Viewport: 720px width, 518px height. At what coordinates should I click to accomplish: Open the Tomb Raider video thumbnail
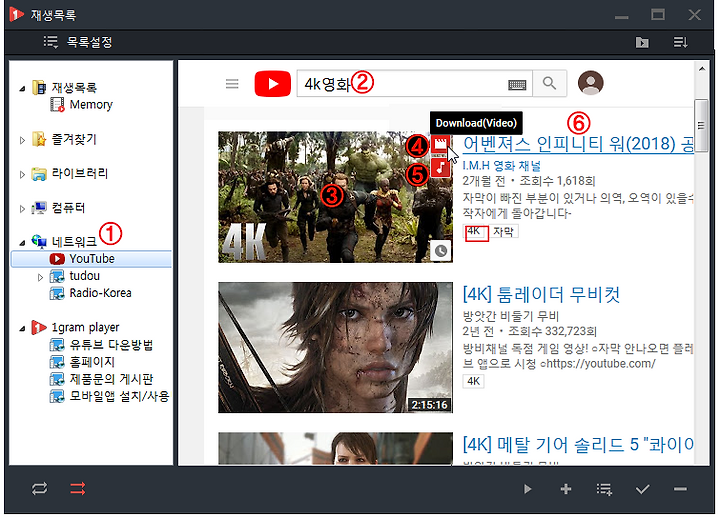click(335, 348)
